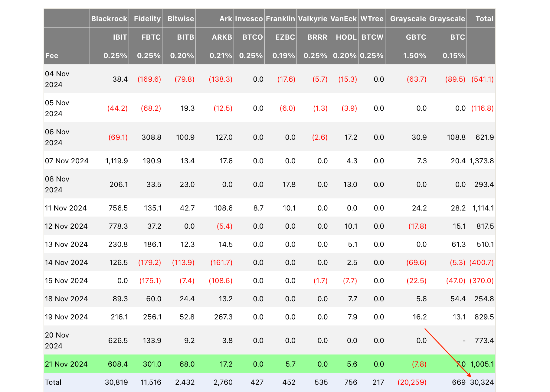550x392 pixels.
Task: Select the Fee row label
Action: 52,56
